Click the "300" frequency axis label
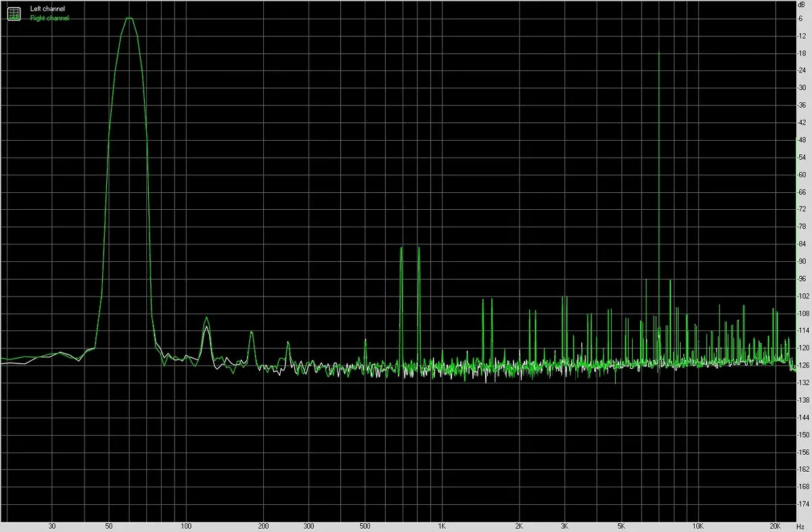Screen dimensions: 812x532 click(x=309, y=526)
